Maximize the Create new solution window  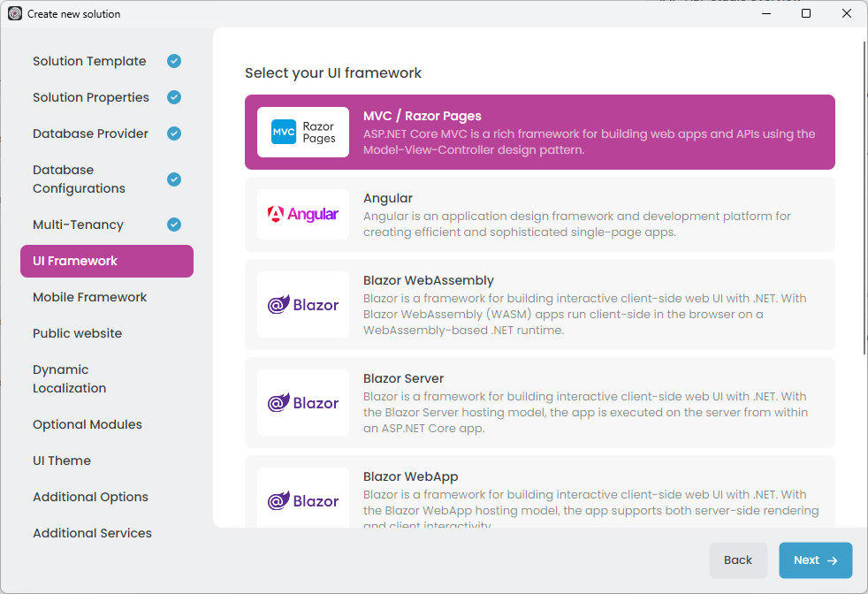[806, 13]
